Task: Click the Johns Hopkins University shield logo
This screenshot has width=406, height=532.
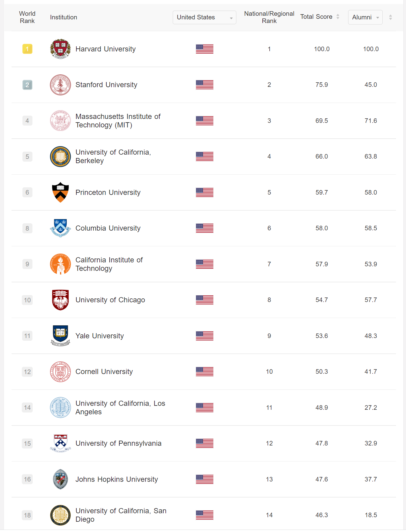Action: [x=60, y=479]
